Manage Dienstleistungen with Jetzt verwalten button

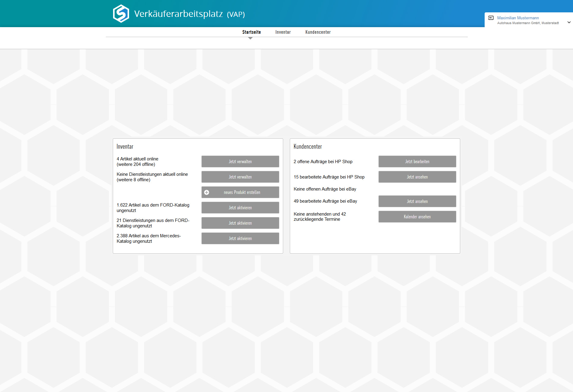coord(240,177)
